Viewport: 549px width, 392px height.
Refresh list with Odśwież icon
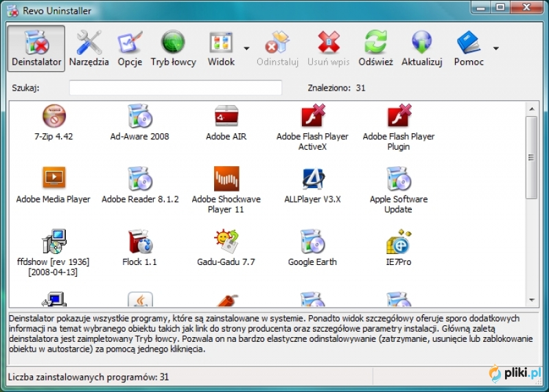tap(375, 43)
